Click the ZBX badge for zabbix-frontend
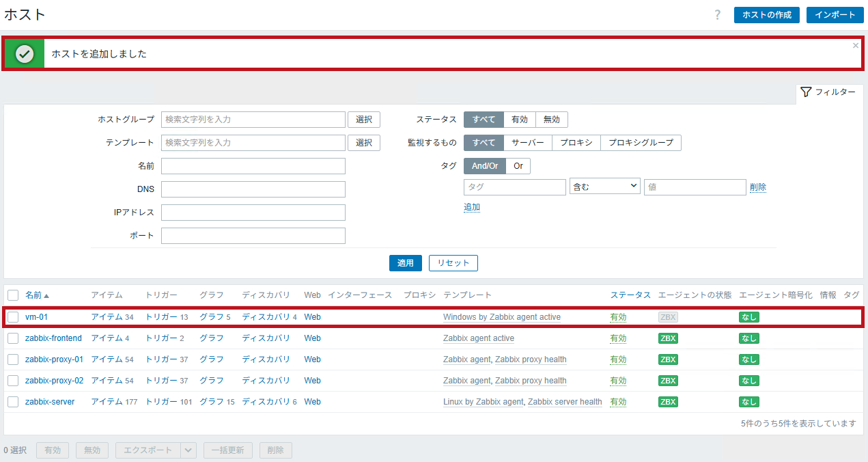The height and width of the screenshot is (462, 868). pyautogui.click(x=668, y=338)
